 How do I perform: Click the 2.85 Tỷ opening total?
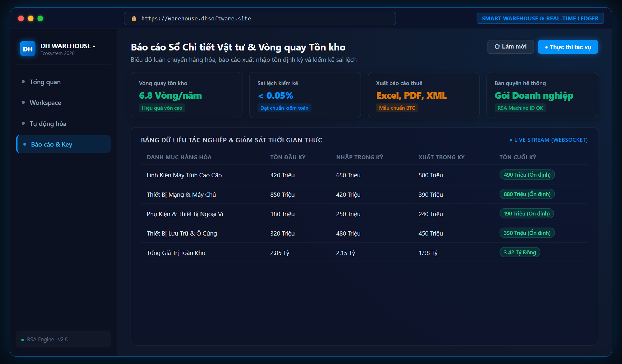(280, 253)
